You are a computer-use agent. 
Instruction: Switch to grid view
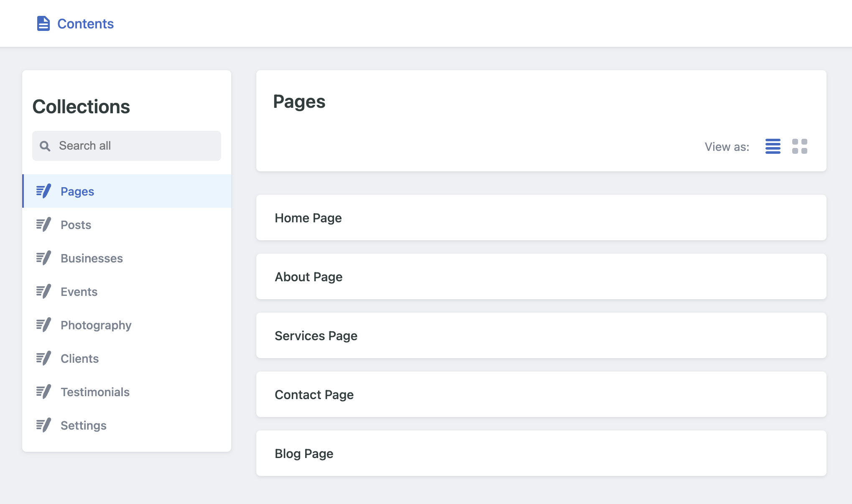point(799,146)
